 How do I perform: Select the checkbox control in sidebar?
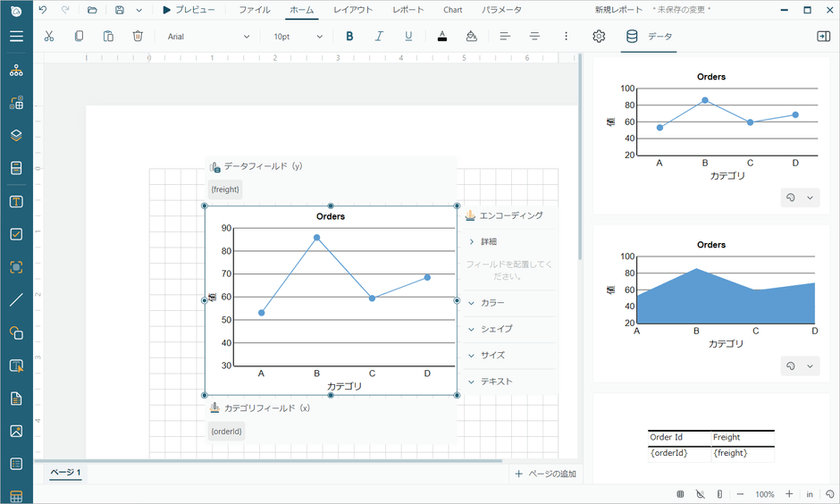pos(16,234)
